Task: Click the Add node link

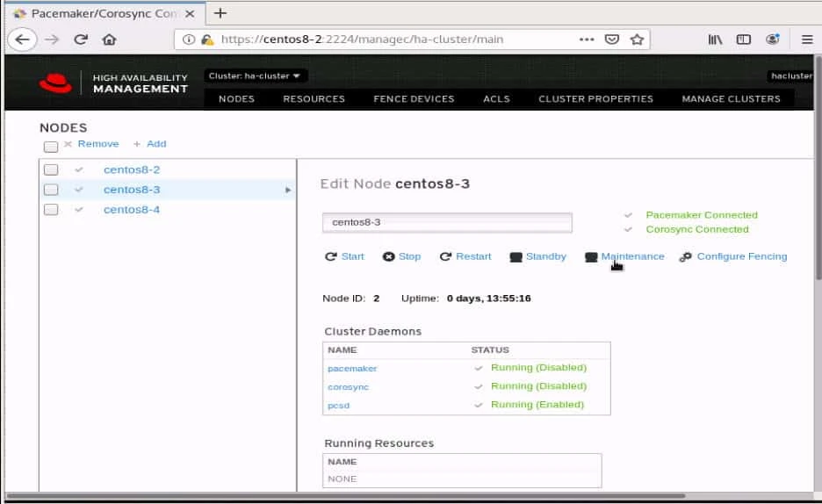Action: [x=156, y=143]
